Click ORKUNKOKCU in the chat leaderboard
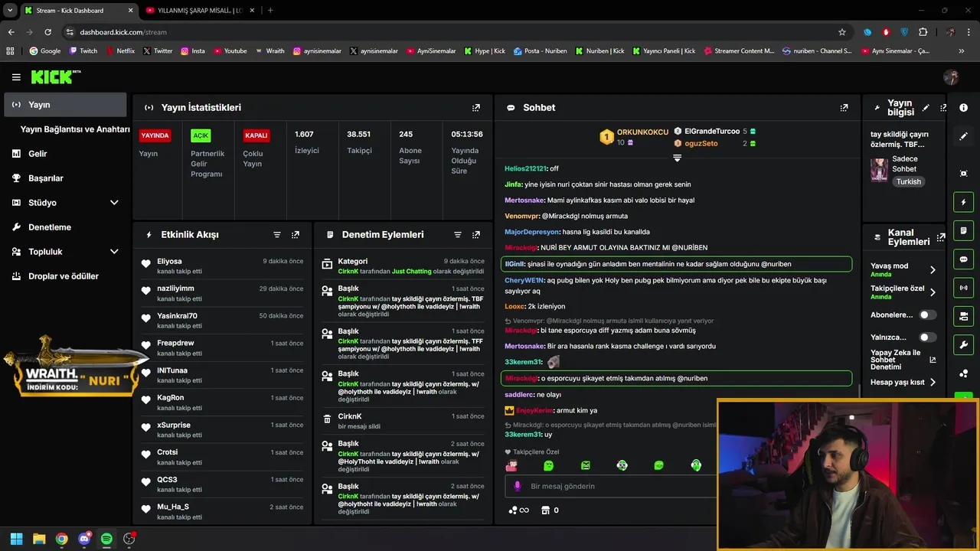 click(x=642, y=132)
